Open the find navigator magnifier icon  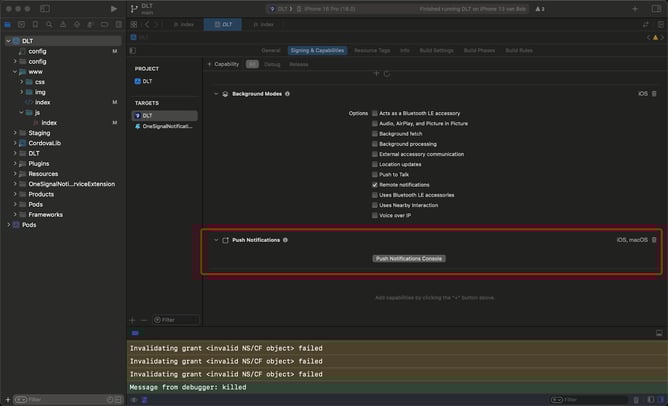49,25
